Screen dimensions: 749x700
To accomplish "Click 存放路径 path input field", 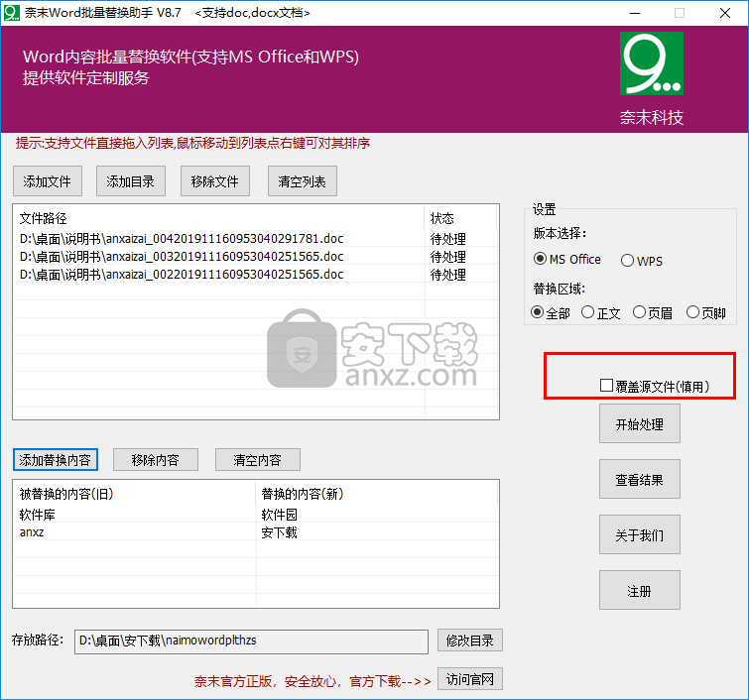I will pyautogui.click(x=251, y=642).
